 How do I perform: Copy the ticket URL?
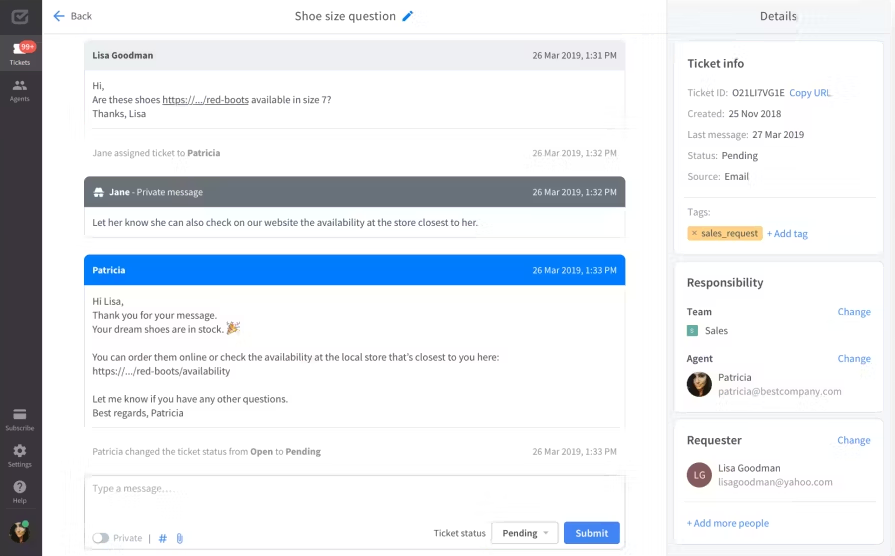[x=810, y=92]
